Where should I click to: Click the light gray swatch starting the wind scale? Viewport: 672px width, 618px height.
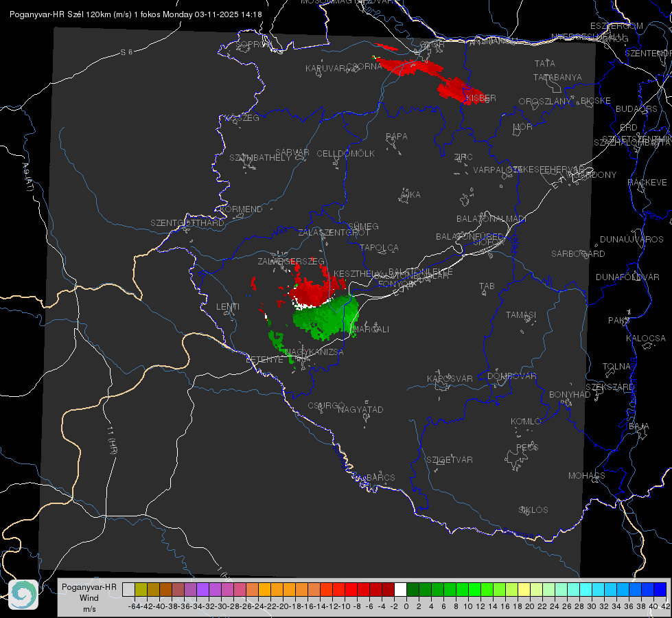[x=128, y=589]
